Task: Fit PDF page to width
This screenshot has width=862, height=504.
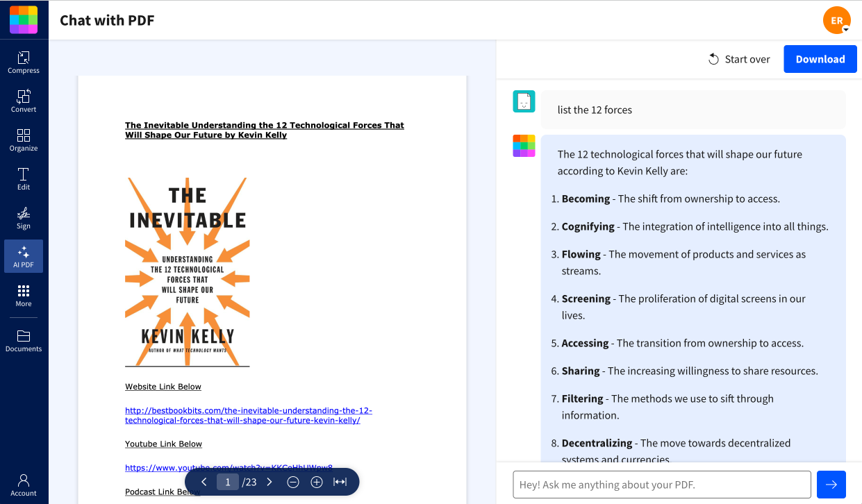Action: (340, 482)
